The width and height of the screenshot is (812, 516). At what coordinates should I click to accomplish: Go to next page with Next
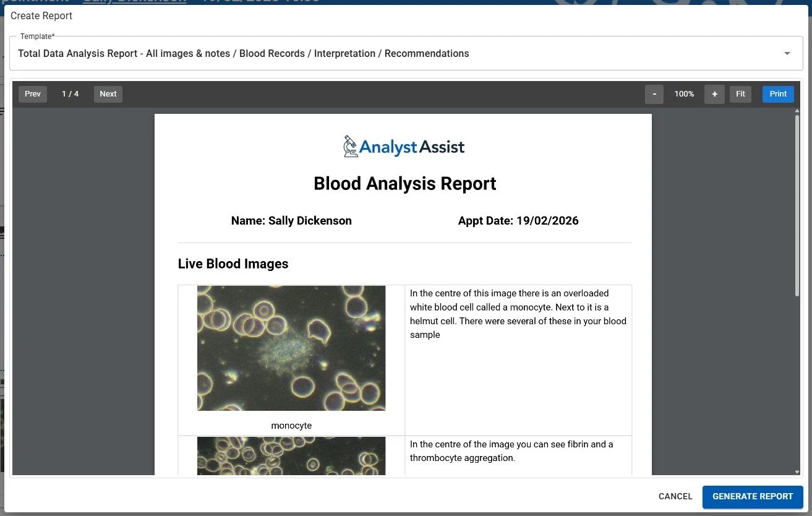(108, 94)
